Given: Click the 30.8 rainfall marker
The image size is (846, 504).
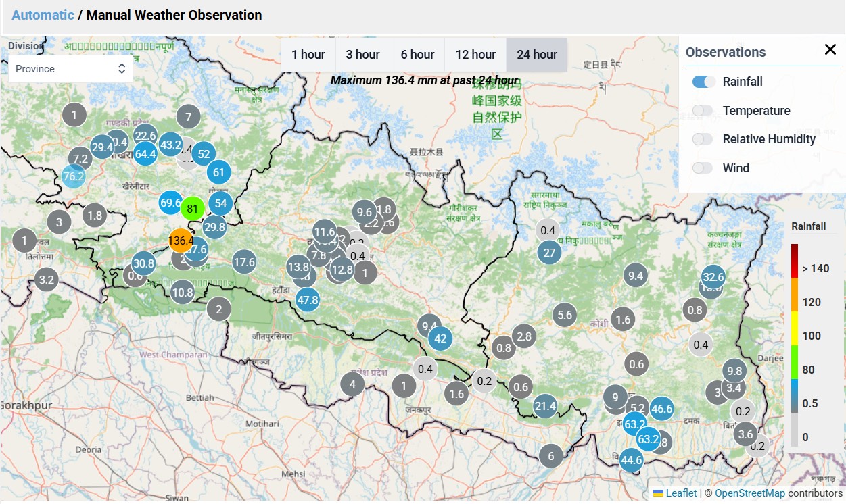Looking at the screenshot, I should pos(143,263).
